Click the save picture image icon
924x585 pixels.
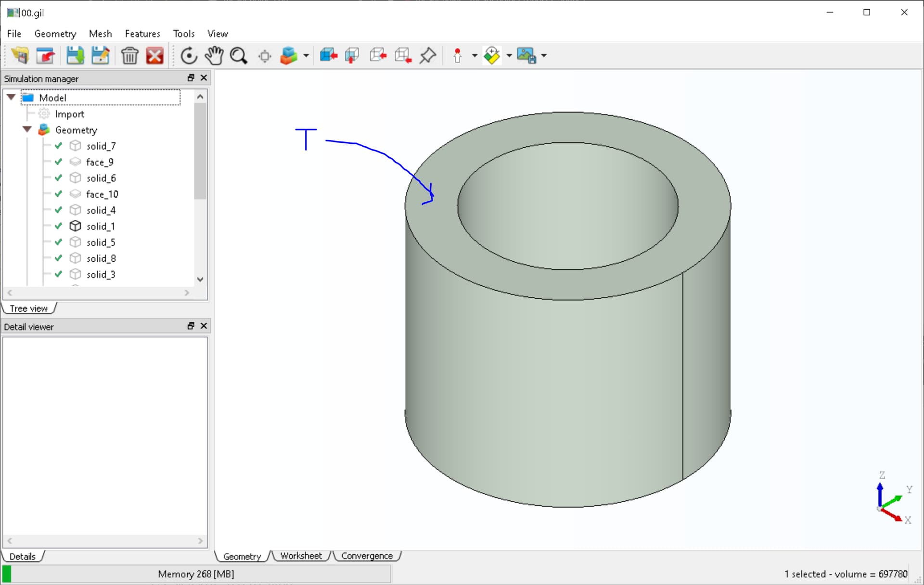click(x=526, y=56)
